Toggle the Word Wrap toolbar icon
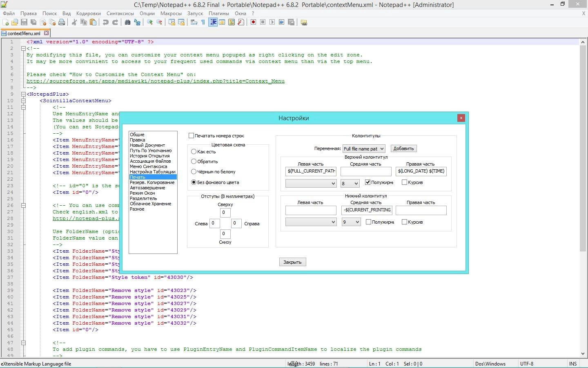This screenshot has width=588, height=368. click(x=194, y=22)
